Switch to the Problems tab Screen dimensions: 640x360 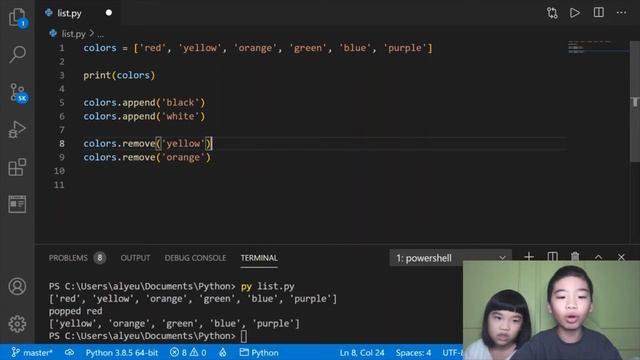click(x=68, y=258)
